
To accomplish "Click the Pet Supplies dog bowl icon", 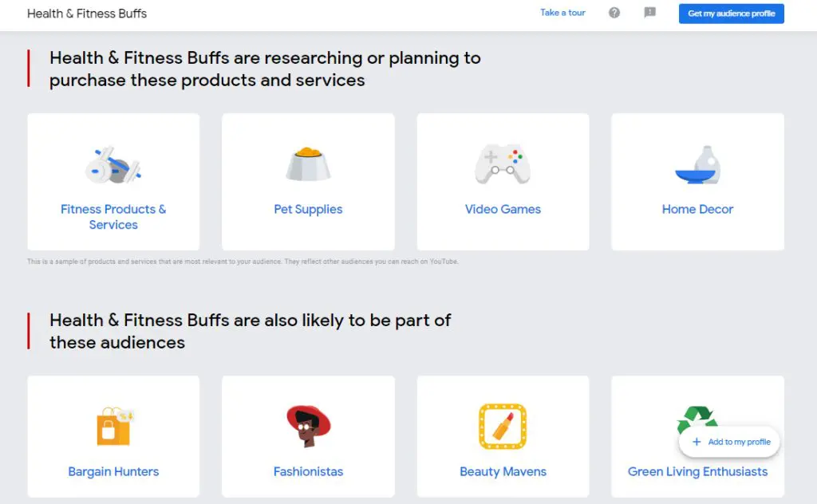I will (x=308, y=161).
